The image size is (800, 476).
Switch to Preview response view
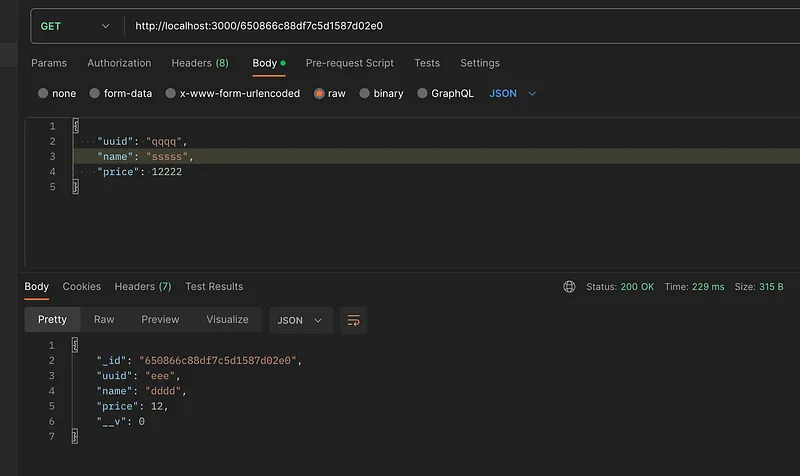[x=160, y=319]
